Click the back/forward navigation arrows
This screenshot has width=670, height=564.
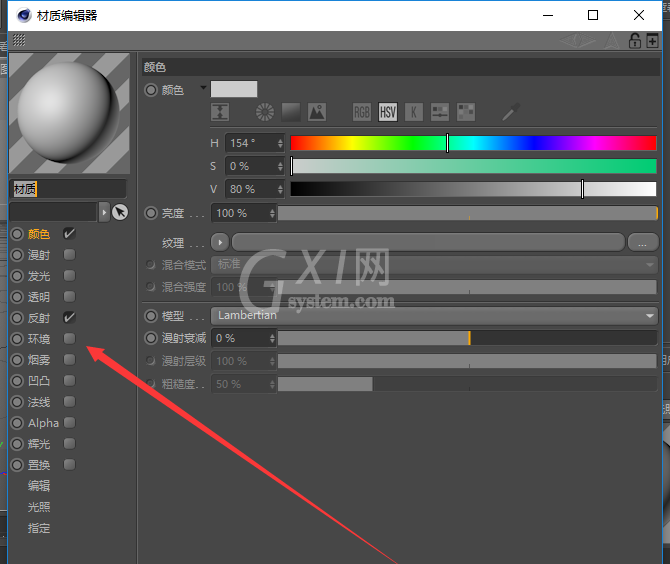(x=577, y=41)
